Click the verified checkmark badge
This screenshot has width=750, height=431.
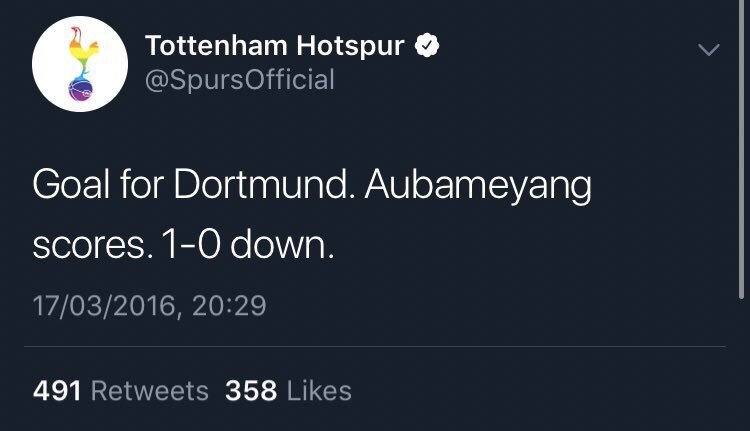pos(429,46)
